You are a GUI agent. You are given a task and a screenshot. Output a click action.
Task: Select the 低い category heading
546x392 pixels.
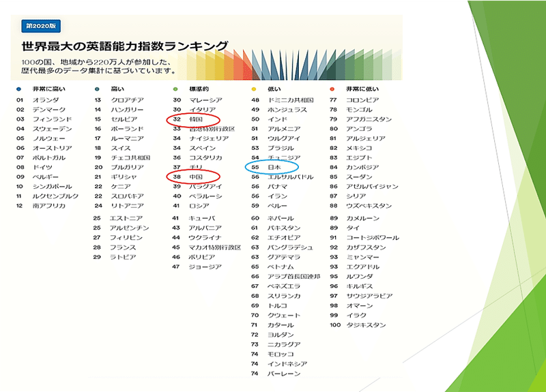point(274,89)
